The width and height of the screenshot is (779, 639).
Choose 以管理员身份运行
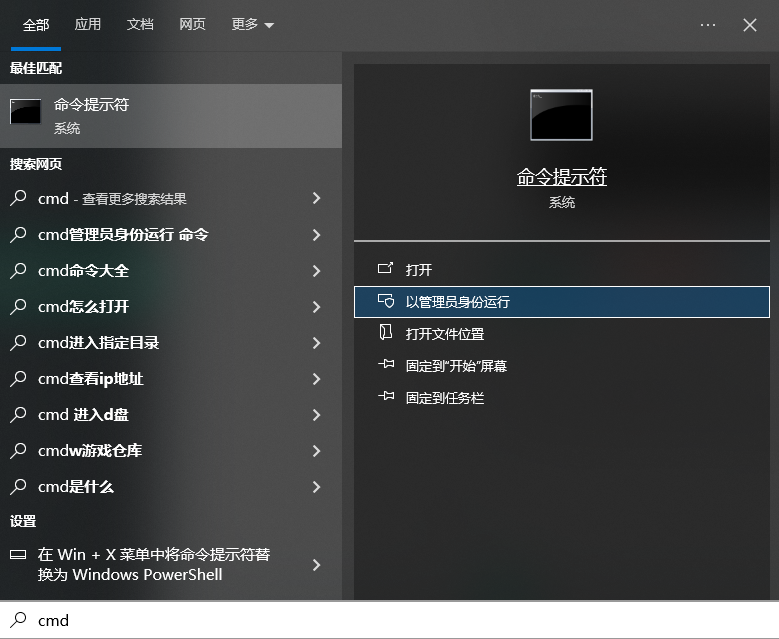coord(561,302)
